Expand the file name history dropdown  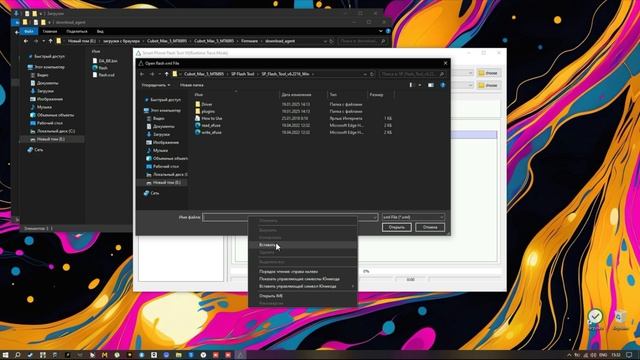point(375,217)
